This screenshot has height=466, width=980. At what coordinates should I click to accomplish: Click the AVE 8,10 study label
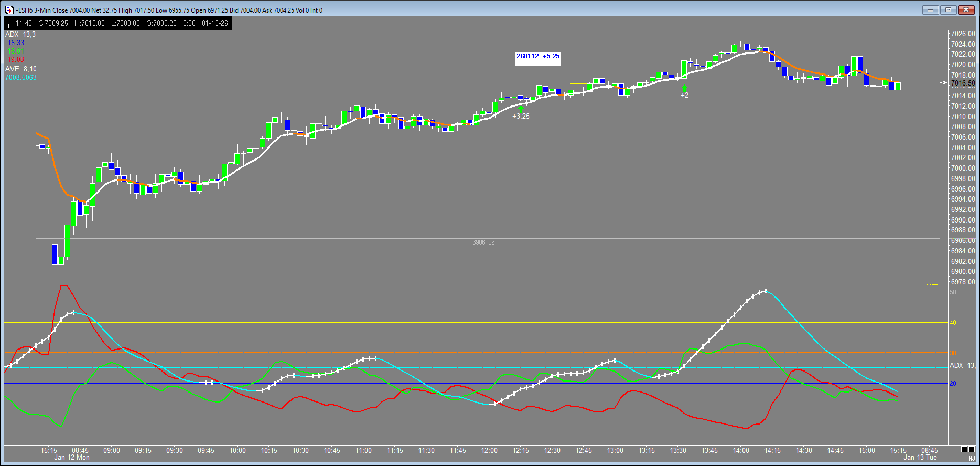pos(20,69)
